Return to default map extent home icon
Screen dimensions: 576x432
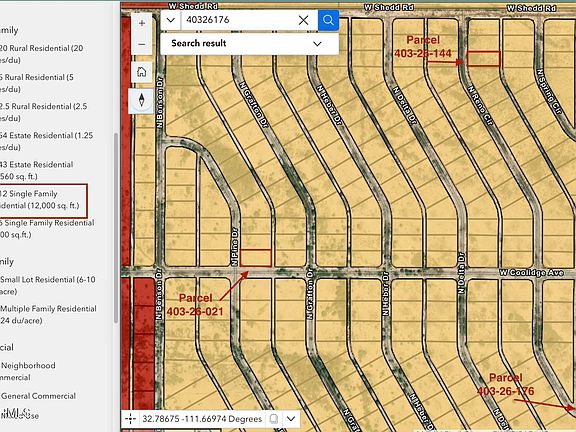pos(142,72)
